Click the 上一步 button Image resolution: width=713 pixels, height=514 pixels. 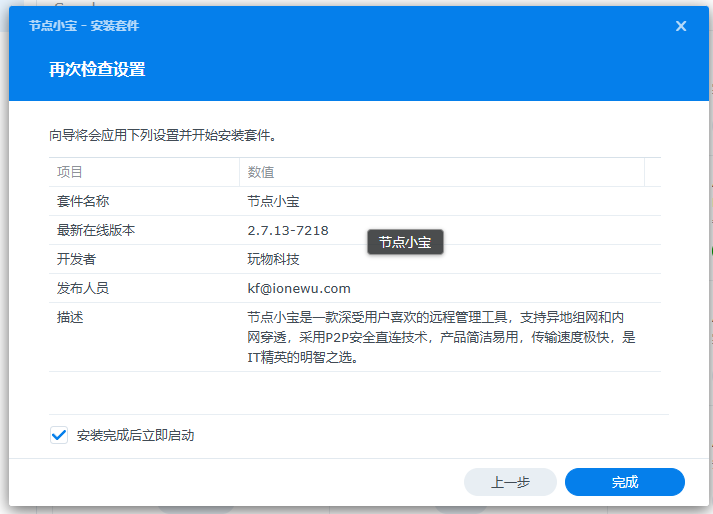(x=510, y=482)
